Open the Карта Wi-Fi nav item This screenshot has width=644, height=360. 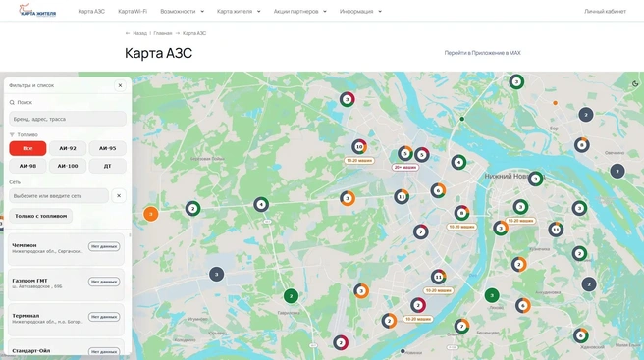(133, 12)
